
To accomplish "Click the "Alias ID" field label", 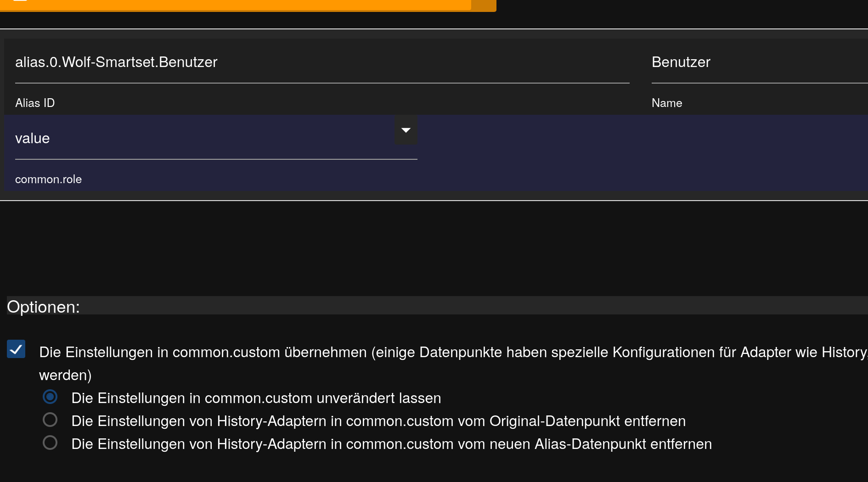I will click(x=35, y=103).
